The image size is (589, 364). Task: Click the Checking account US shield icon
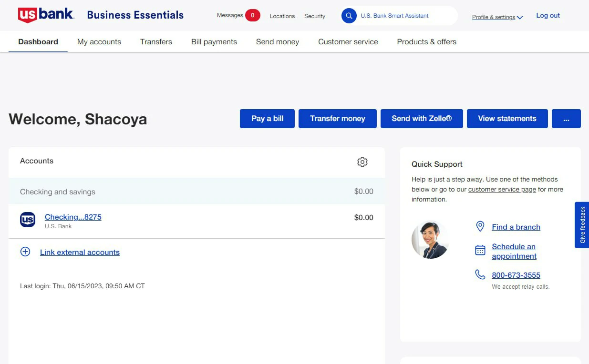coord(28,220)
